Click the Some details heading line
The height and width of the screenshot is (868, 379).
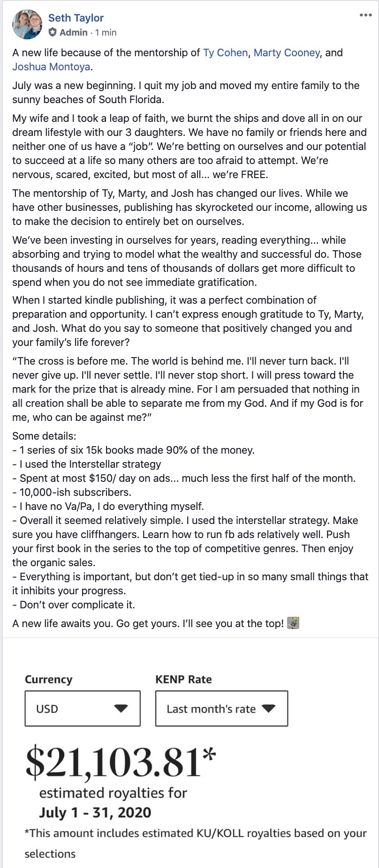coord(44,436)
